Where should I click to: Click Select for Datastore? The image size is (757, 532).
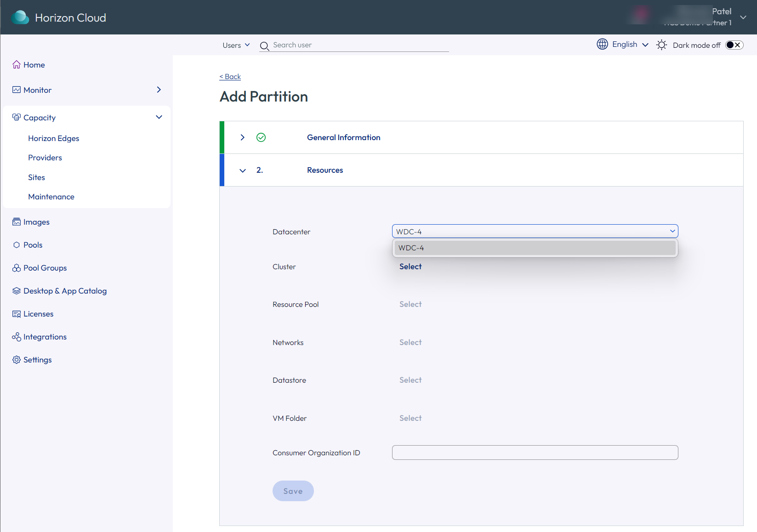(x=410, y=380)
